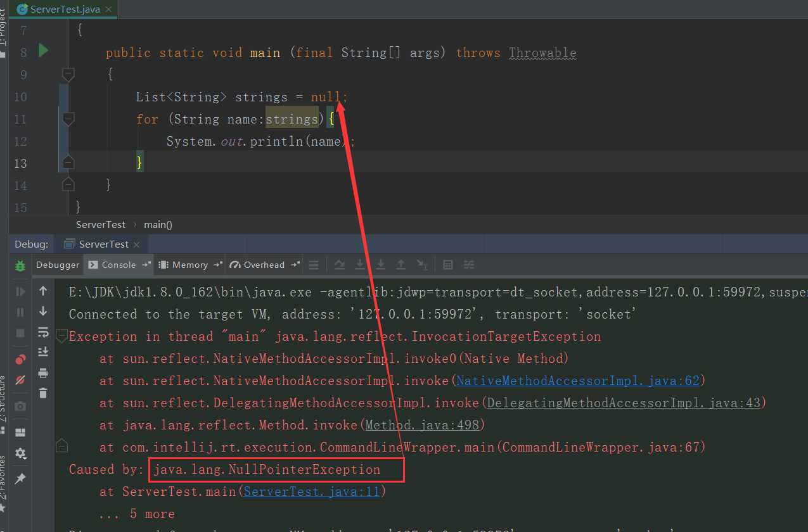Clear all console output with the trash icon
808x532 pixels.
[x=43, y=393]
